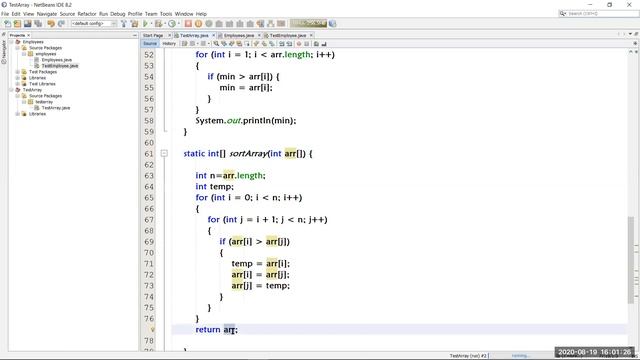
Task: Collapse the employees package node
Action: point(24,54)
